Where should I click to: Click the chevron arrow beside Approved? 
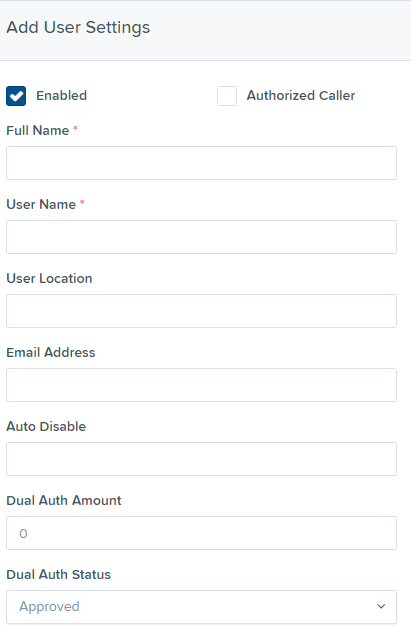(x=381, y=607)
